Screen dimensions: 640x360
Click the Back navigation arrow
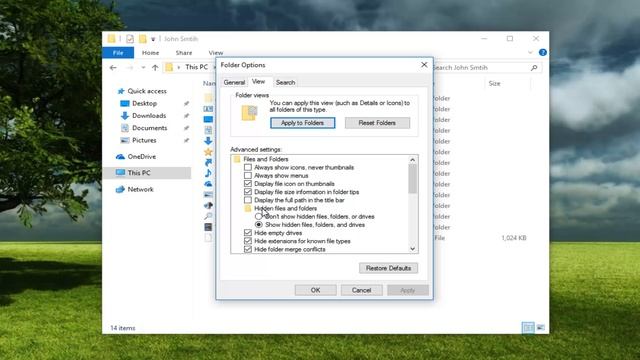pyautogui.click(x=113, y=68)
